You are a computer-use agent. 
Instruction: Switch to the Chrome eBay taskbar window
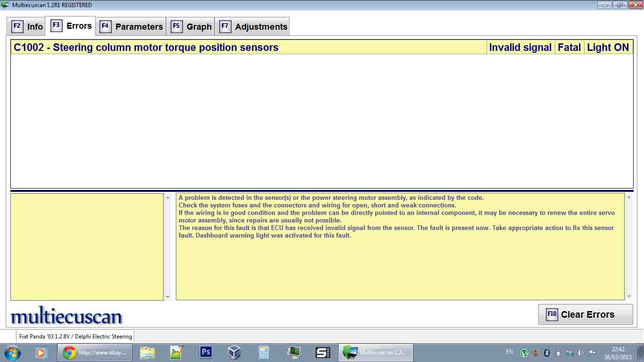pyautogui.click(x=95, y=352)
